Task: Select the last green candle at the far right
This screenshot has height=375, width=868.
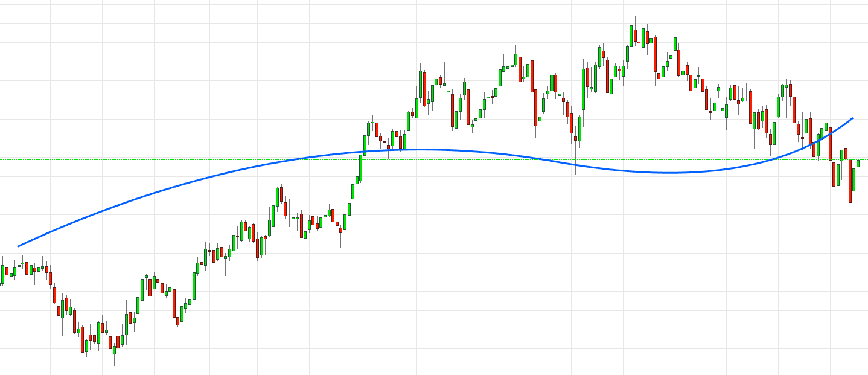Action: pos(858,163)
